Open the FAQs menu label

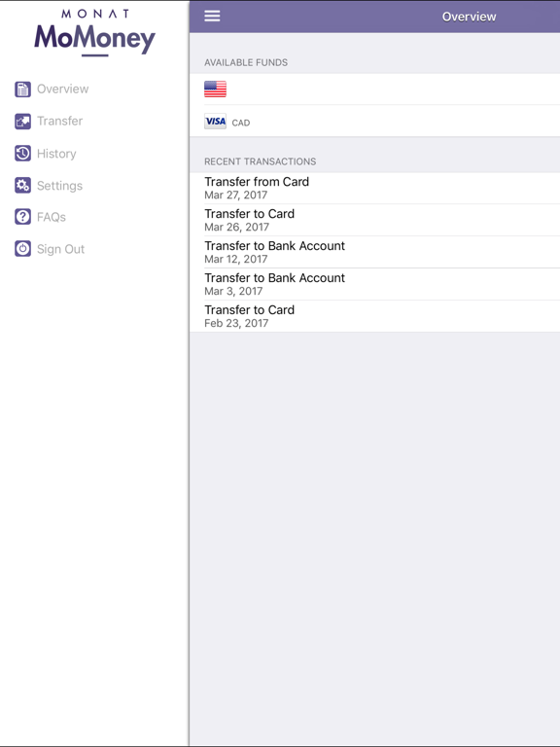click(x=52, y=217)
